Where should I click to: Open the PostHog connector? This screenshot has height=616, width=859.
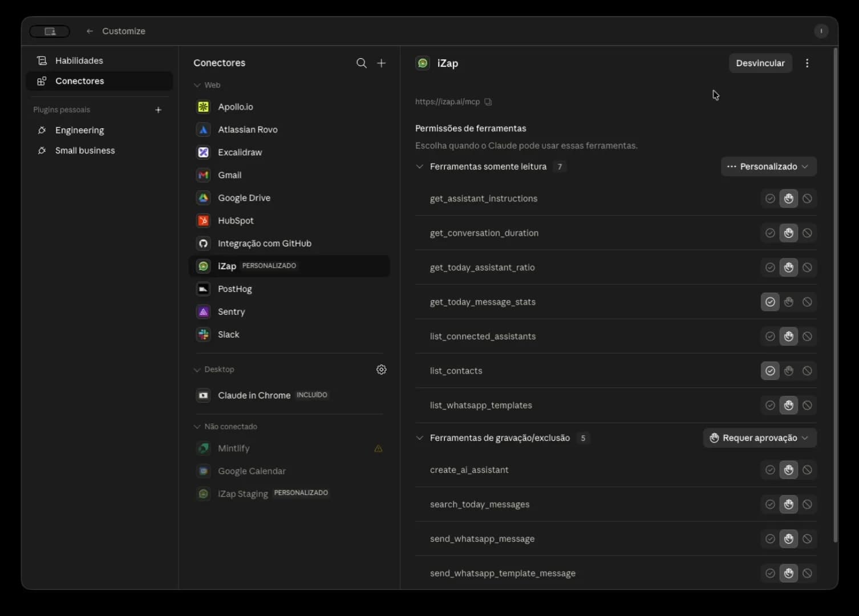click(x=289, y=289)
